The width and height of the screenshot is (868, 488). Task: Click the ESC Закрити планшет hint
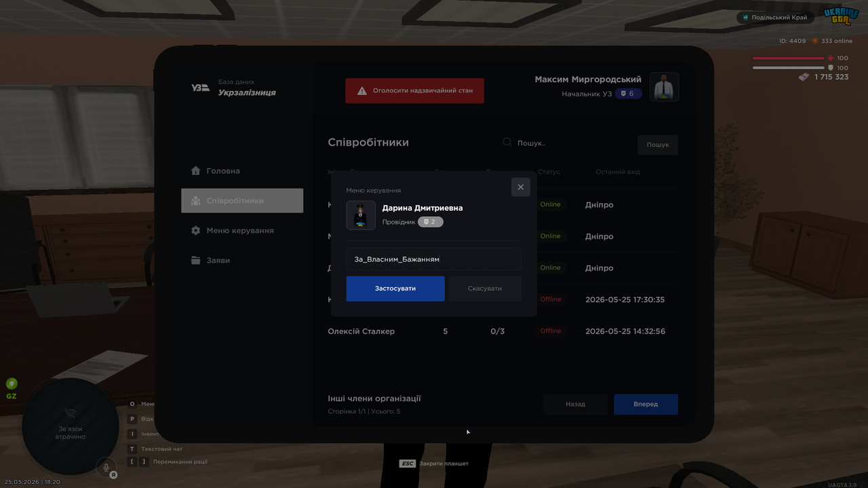pyautogui.click(x=434, y=464)
